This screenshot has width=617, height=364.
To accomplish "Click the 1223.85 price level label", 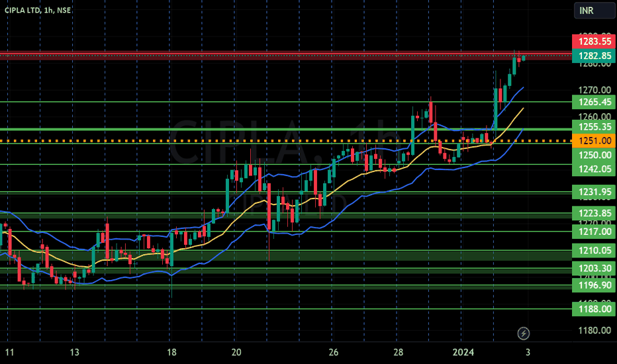I will tap(594, 213).
